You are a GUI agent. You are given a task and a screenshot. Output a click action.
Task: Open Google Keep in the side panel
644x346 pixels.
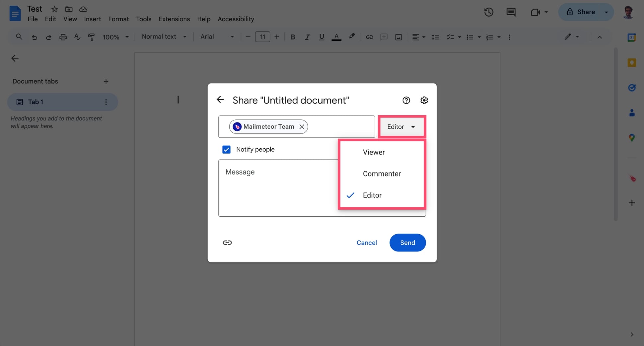632,62
